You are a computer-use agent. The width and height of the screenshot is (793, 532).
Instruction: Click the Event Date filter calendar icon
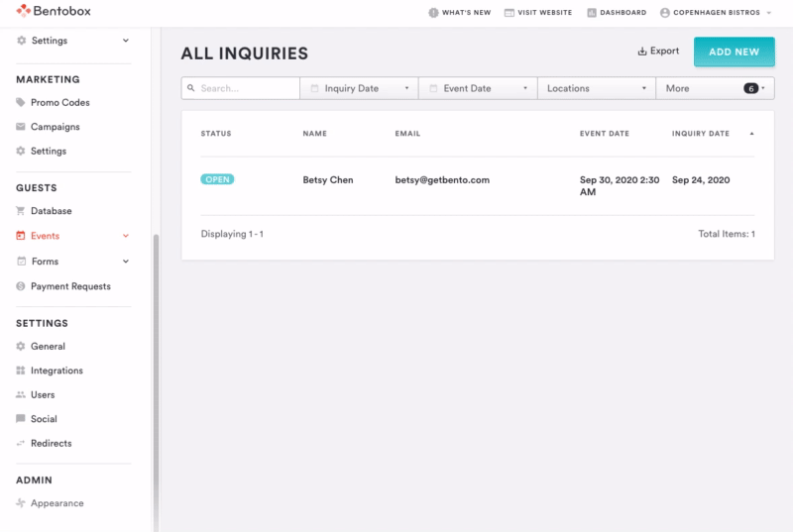point(433,88)
